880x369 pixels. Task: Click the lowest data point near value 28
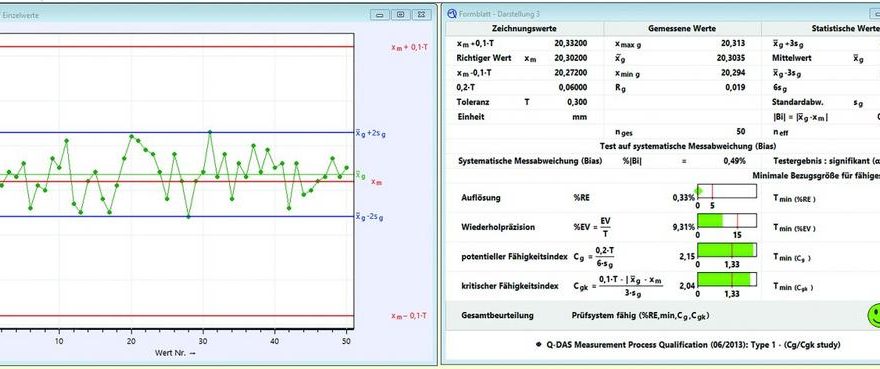point(189,216)
